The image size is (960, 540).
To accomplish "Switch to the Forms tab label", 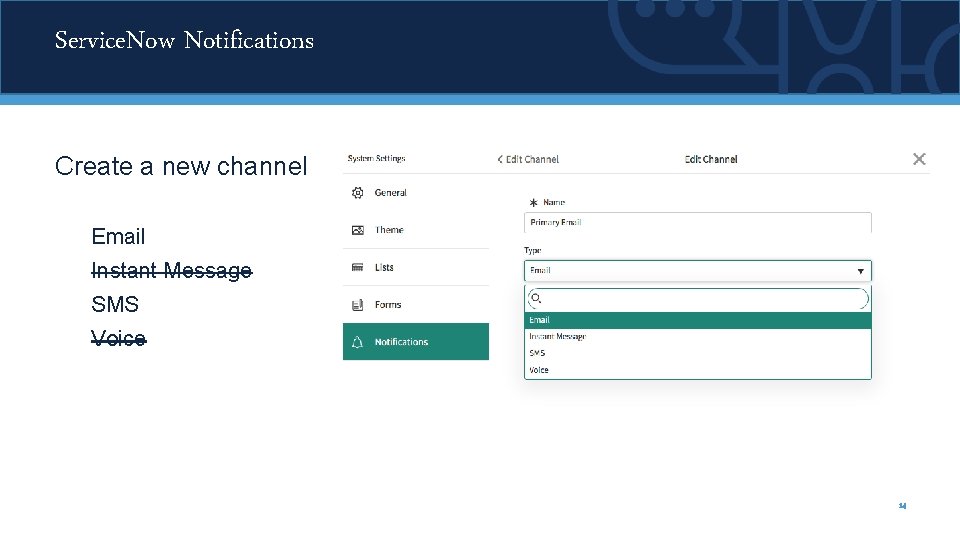I will (388, 305).
